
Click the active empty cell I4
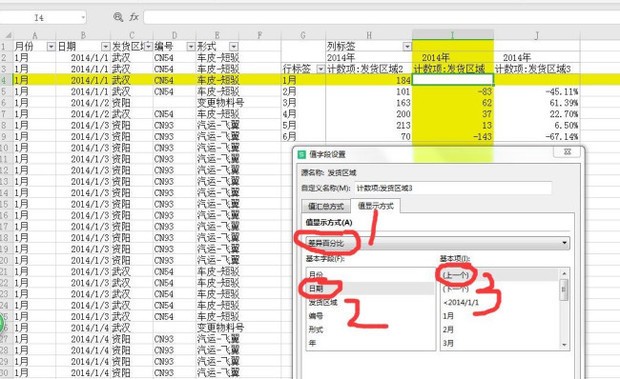tap(453, 80)
